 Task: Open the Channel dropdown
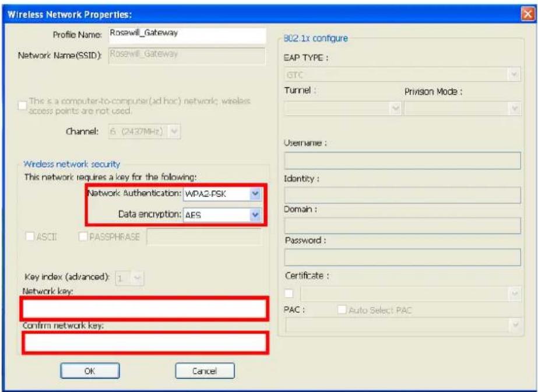pos(145,132)
